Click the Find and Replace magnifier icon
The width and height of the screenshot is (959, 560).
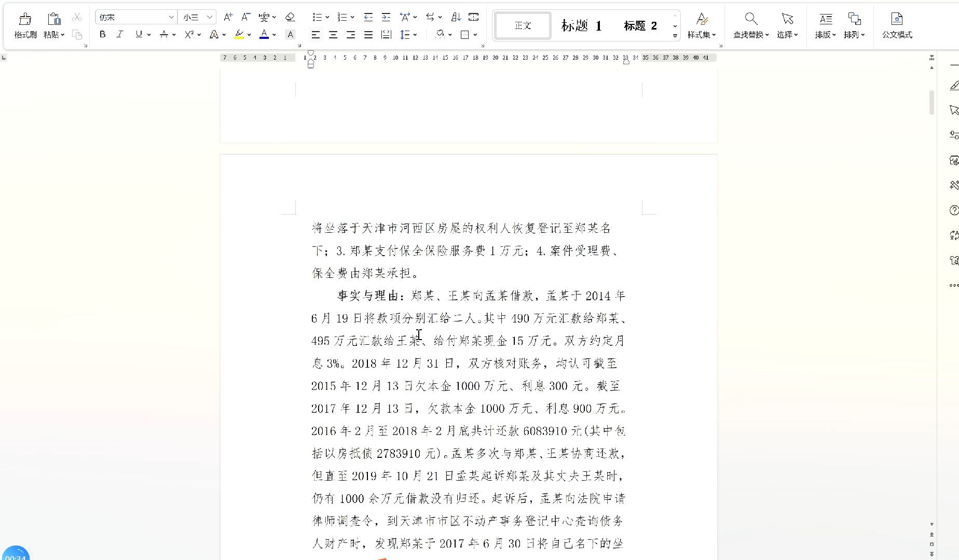(751, 19)
